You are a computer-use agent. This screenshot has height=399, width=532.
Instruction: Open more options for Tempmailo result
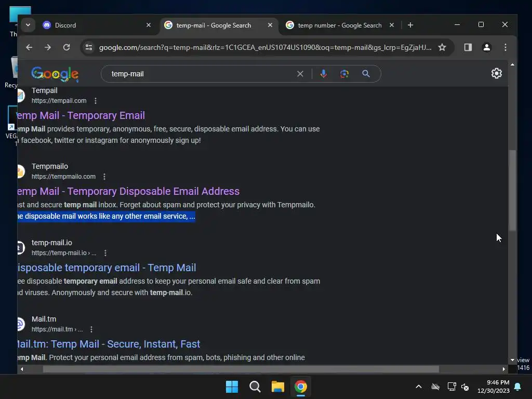104,177
